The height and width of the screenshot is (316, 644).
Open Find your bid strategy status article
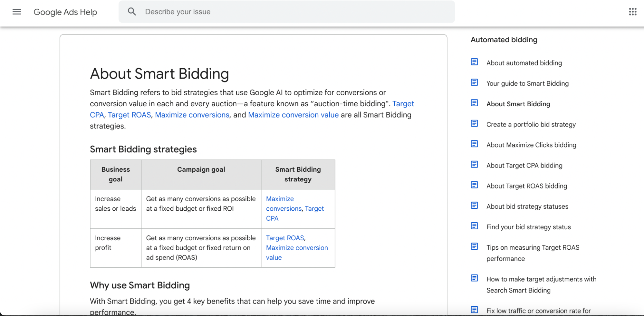click(528, 227)
